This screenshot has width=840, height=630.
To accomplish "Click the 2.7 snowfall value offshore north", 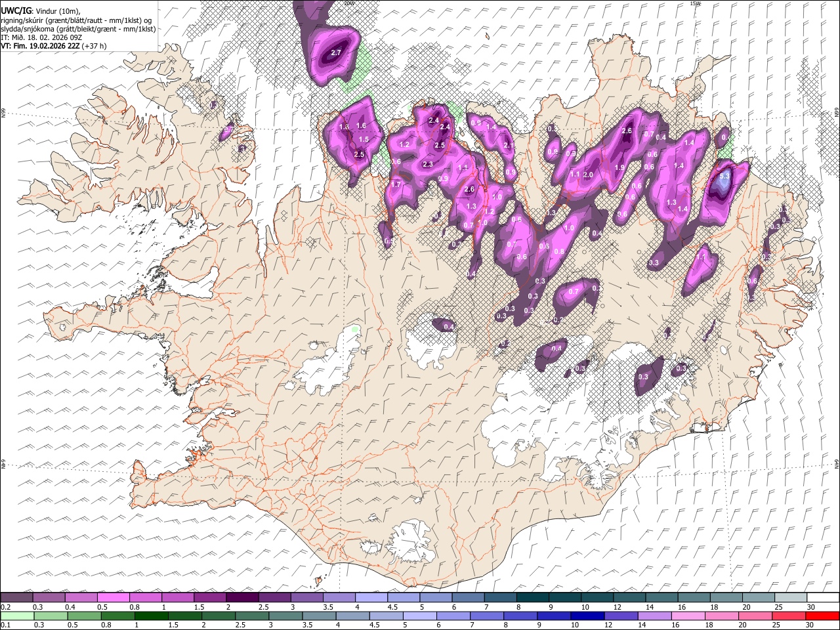I will point(337,52).
